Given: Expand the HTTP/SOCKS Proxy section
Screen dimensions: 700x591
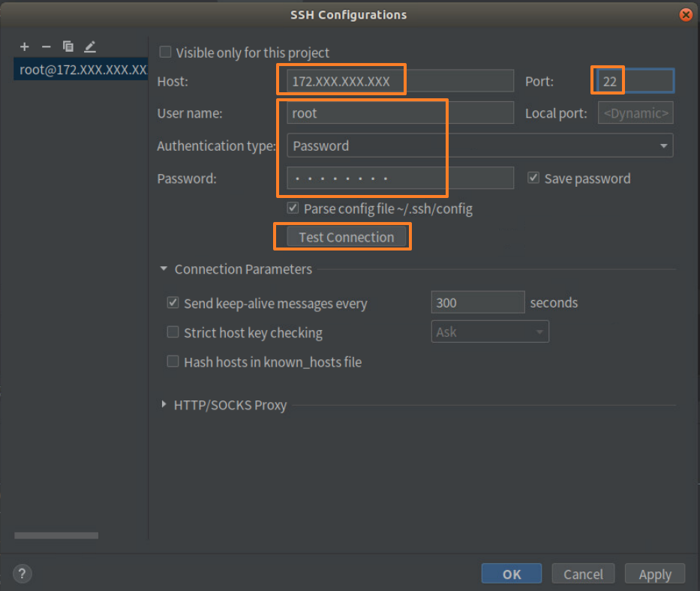Looking at the screenshot, I should coord(164,405).
